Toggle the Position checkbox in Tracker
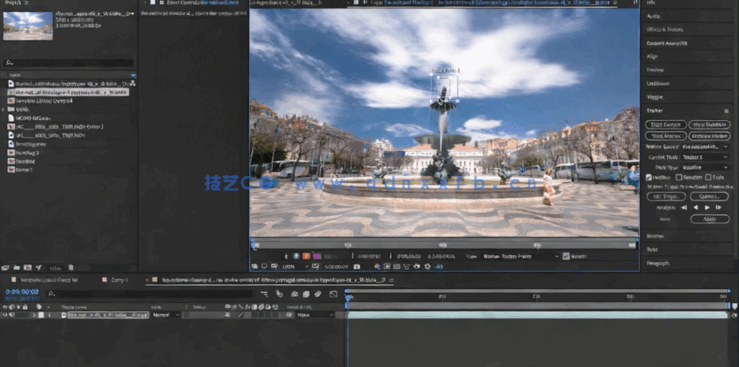This screenshot has height=367, width=739. point(649,178)
